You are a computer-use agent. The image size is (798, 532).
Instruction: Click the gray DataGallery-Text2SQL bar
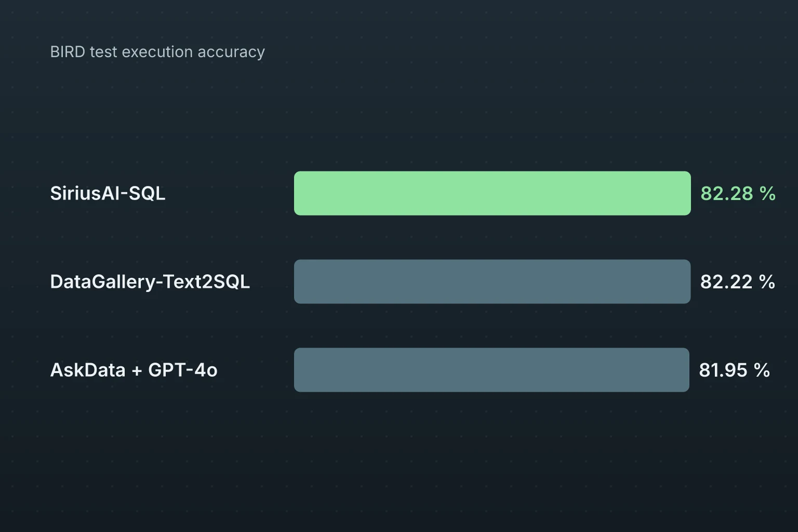pos(492,282)
